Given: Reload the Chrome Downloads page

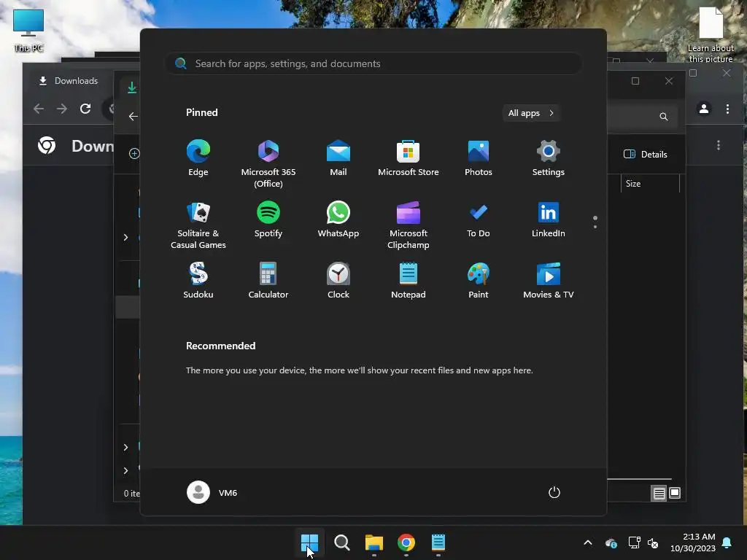Looking at the screenshot, I should pos(85,109).
